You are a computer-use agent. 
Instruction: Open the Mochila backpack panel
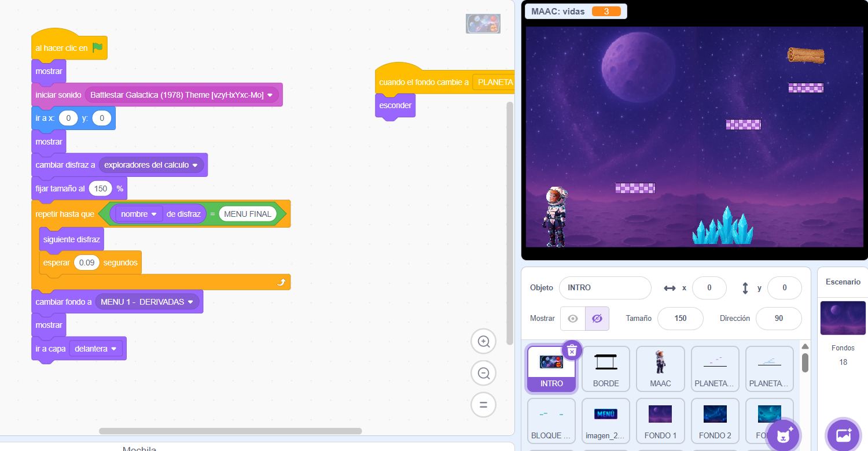[139, 448]
